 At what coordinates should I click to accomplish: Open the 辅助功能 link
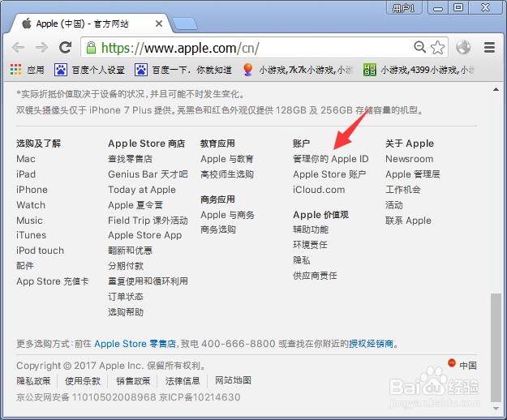(x=311, y=229)
